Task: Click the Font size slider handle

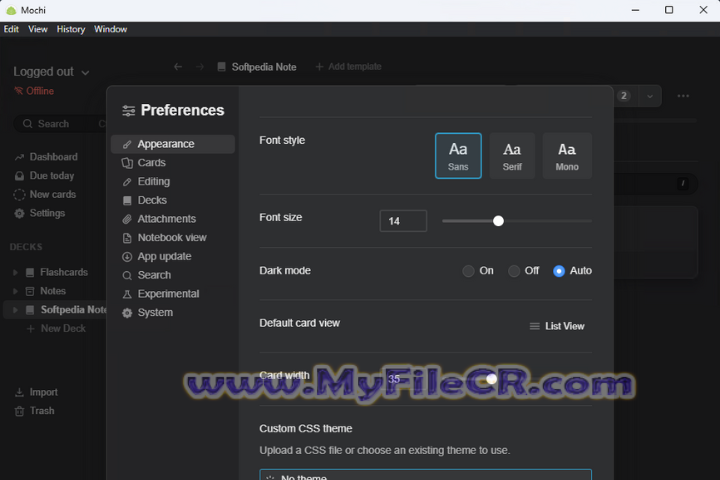Action: coord(498,221)
